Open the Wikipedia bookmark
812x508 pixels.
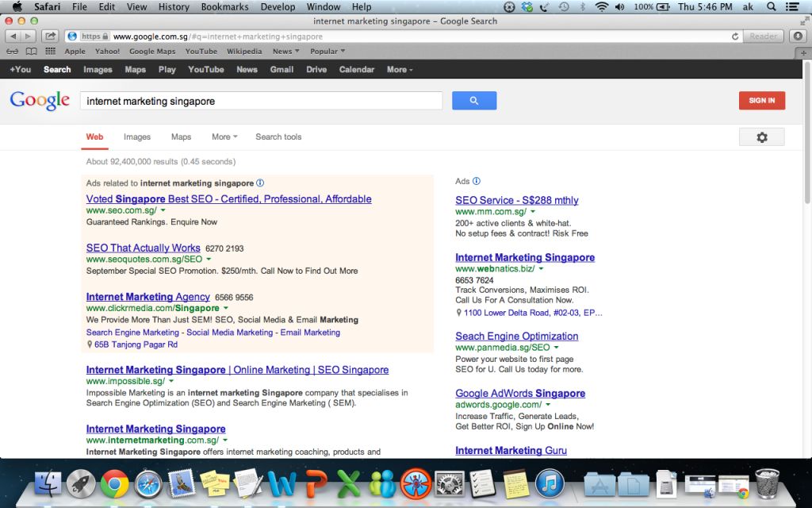point(244,52)
